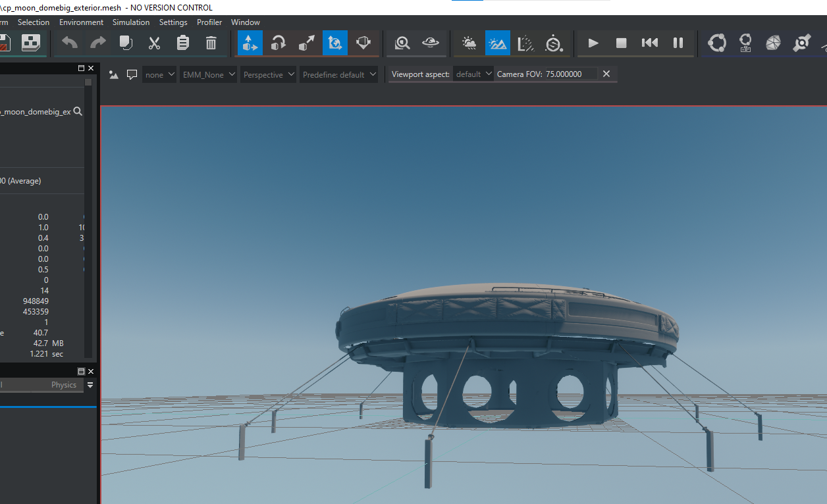Click the planet orbit icon
Image resolution: width=827 pixels, height=504 pixels.
[431, 43]
